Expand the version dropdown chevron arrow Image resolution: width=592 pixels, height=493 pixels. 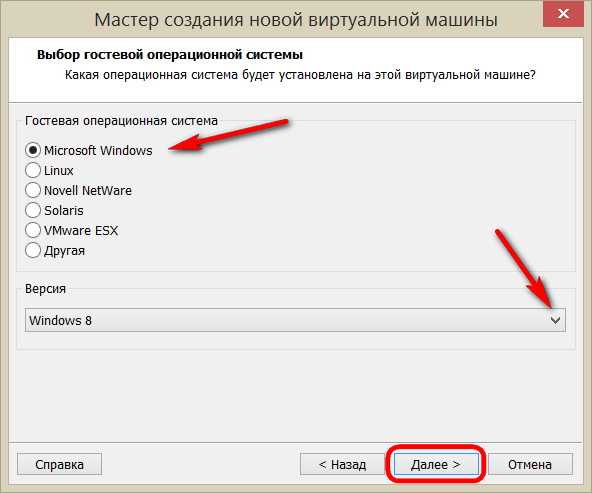point(555,320)
